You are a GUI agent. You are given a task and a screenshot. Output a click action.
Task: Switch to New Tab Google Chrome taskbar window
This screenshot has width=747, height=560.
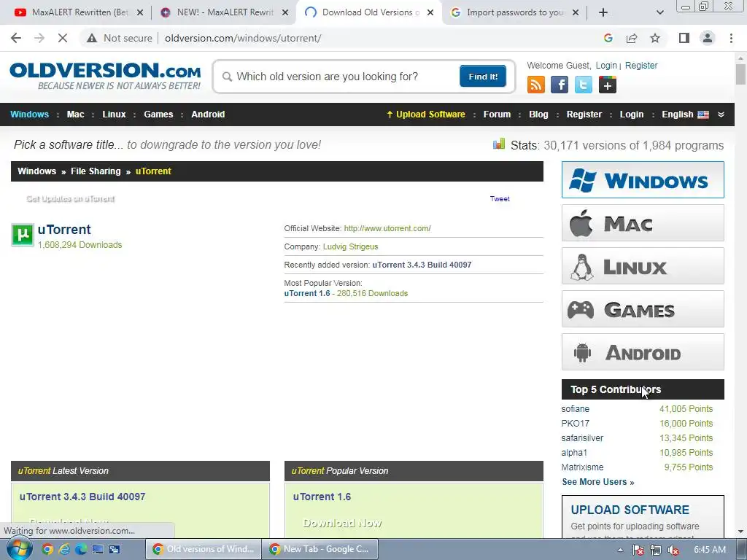[x=321, y=549]
